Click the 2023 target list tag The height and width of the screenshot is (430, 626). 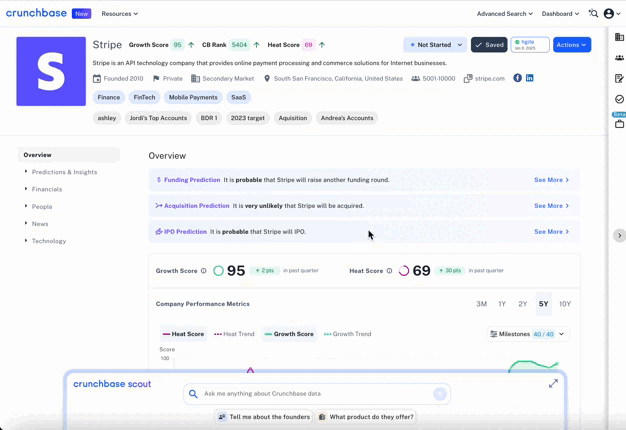tap(248, 118)
